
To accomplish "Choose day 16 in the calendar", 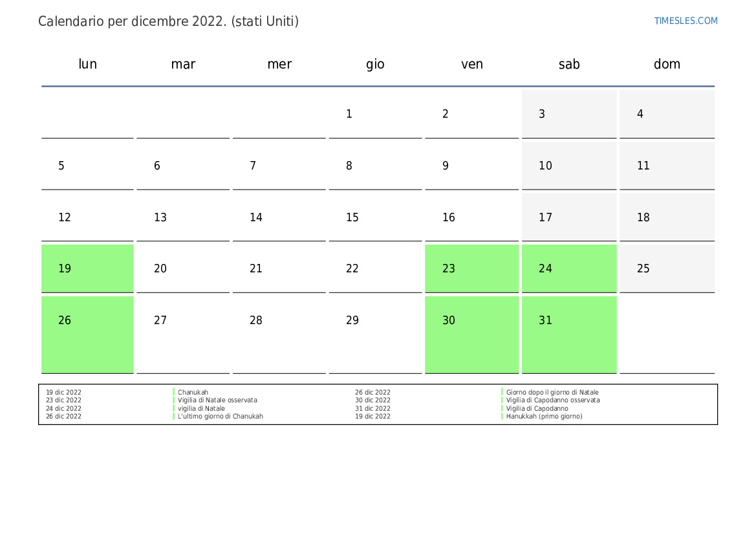I will click(x=471, y=217).
